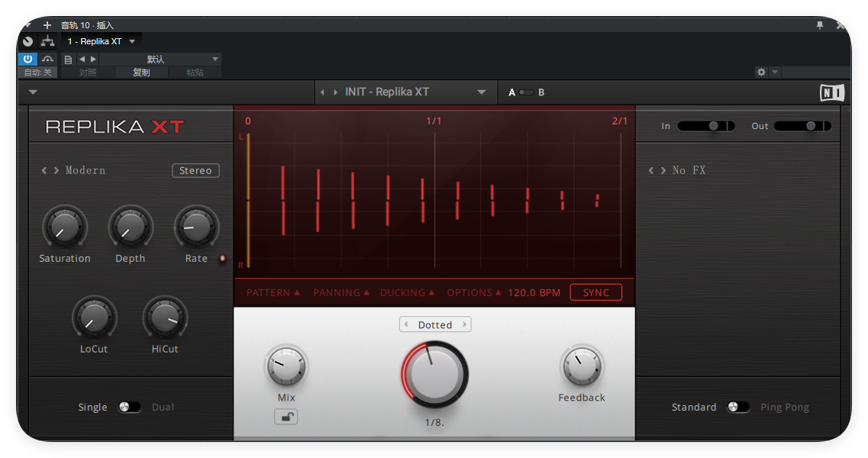Viewport: 868px width, 458px height.
Task: Select previous Replika XT preset arrow
Action: coord(322,92)
